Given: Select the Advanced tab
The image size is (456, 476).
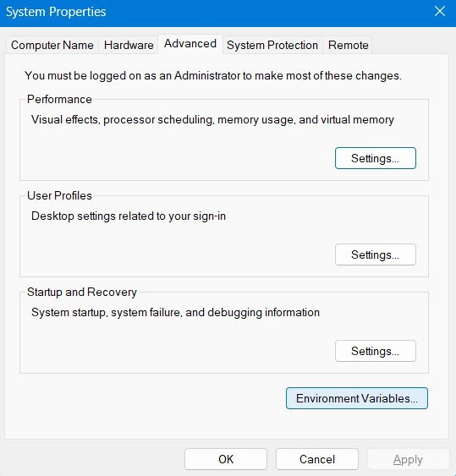Looking at the screenshot, I should [x=190, y=44].
